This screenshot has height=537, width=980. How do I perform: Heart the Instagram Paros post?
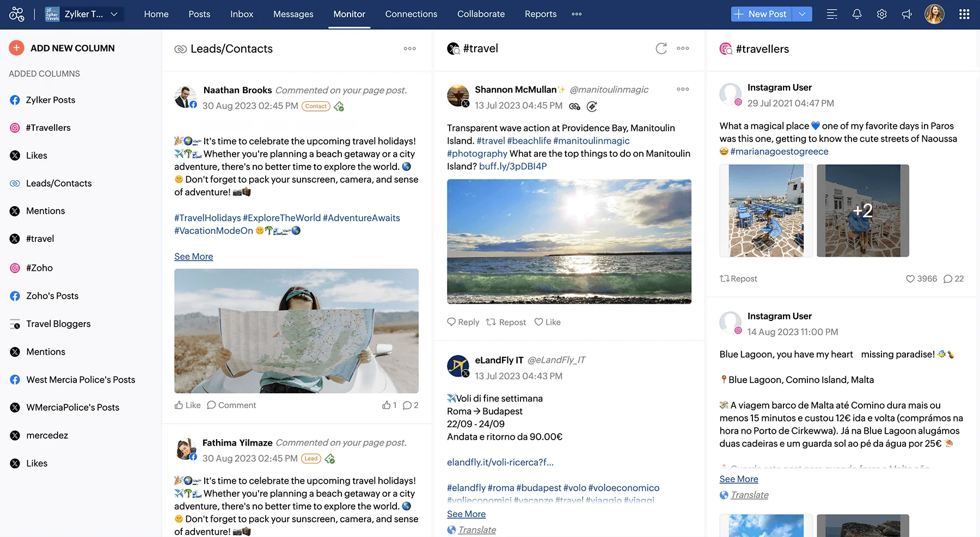[910, 279]
